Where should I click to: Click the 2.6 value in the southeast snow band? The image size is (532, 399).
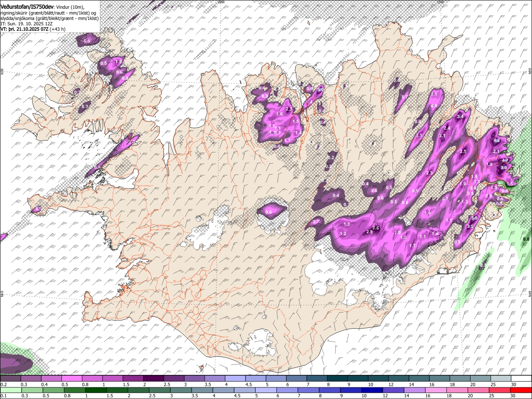[376, 228]
